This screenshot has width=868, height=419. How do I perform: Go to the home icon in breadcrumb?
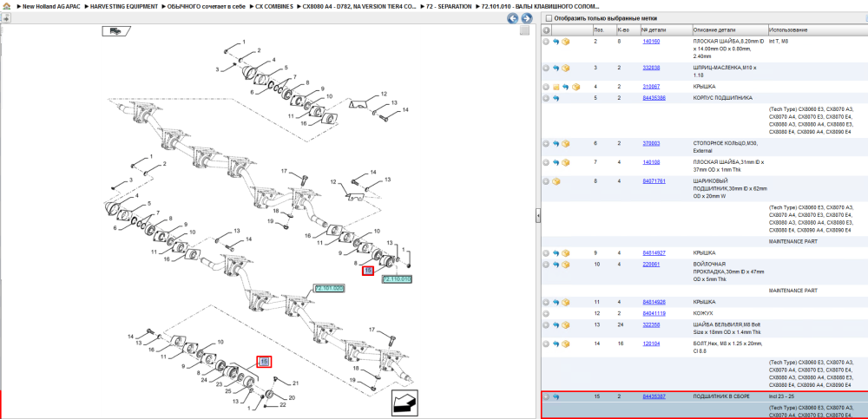point(7,7)
